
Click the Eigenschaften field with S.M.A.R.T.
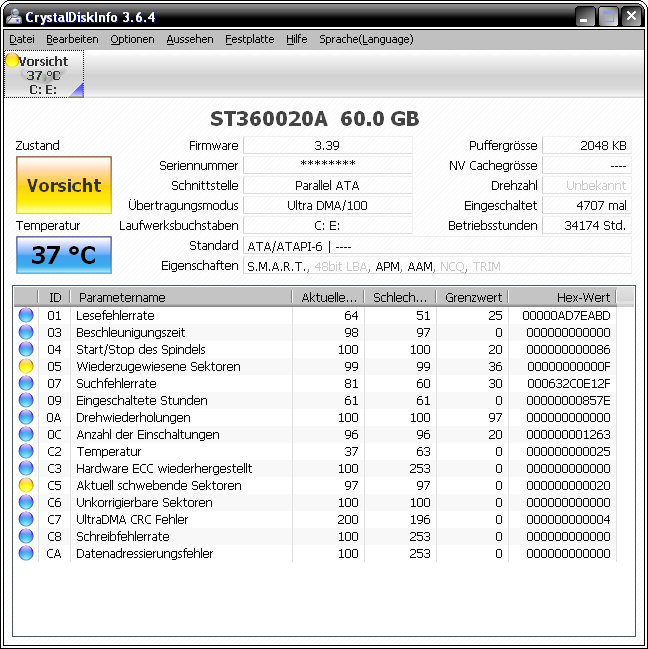click(x=437, y=266)
